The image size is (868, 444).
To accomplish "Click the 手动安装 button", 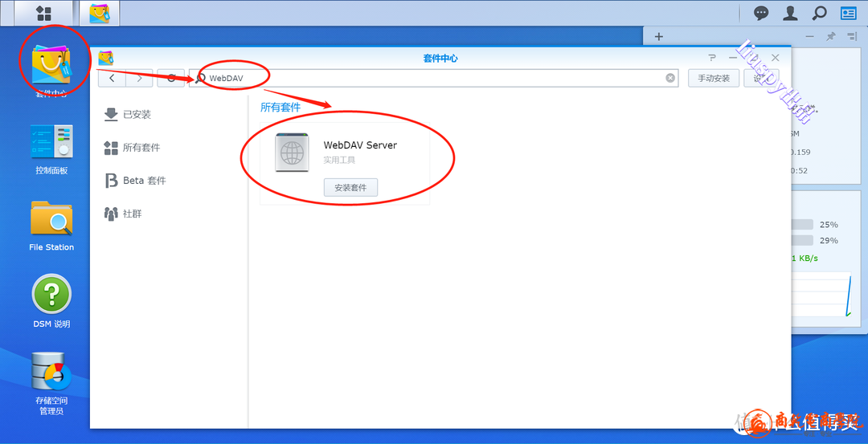I will tap(714, 78).
